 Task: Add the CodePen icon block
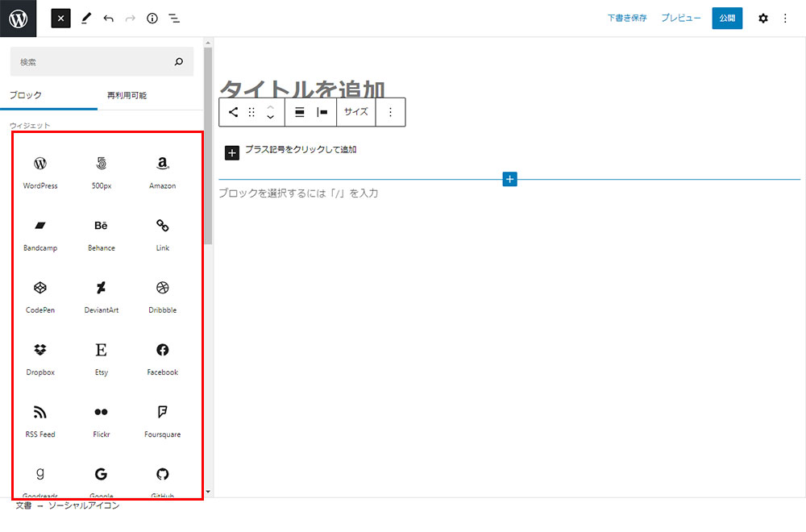coord(40,295)
